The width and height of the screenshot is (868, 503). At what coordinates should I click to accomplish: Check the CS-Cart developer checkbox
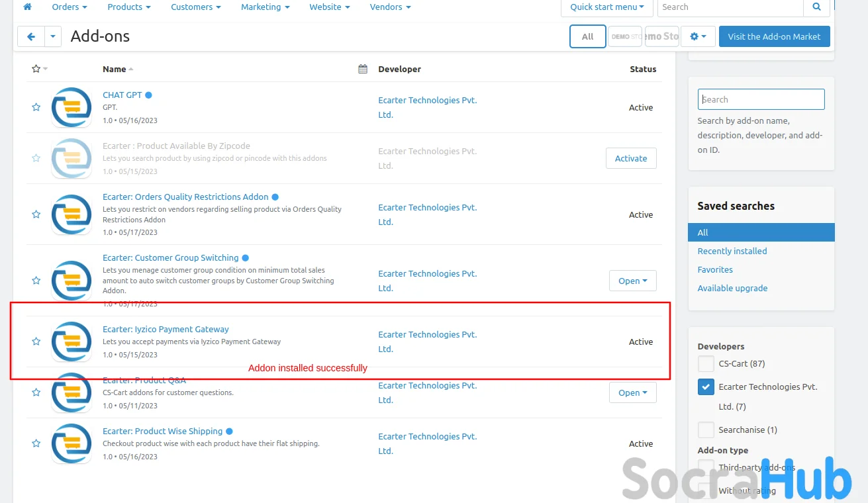point(706,364)
